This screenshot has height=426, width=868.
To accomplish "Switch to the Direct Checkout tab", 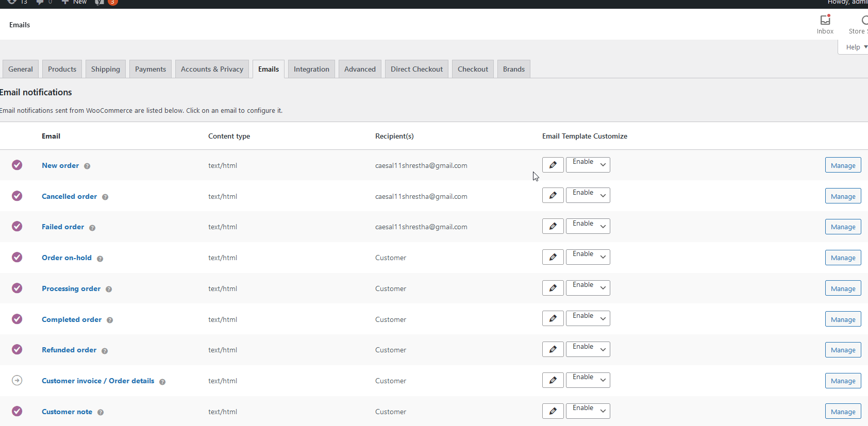I will coord(416,69).
